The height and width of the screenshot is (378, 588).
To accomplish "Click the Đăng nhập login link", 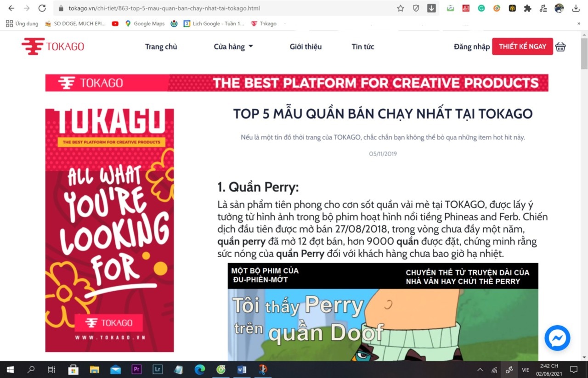I will pyautogui.click(x=472, y=46).
